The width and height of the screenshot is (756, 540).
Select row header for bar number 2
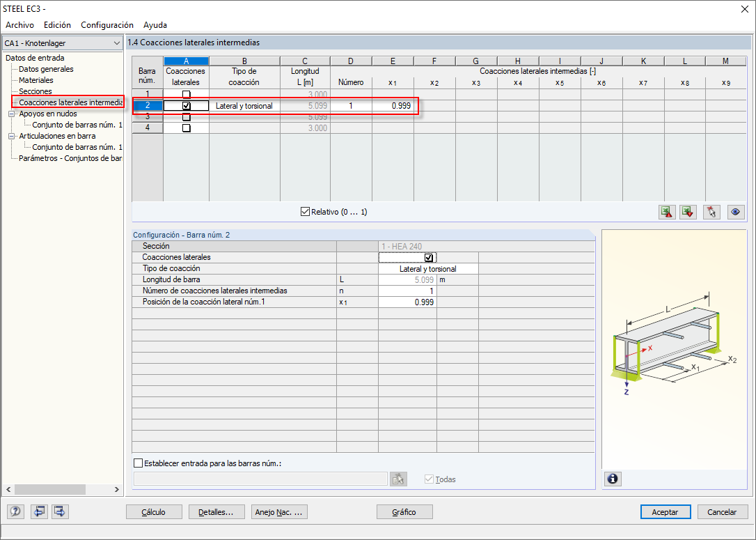(148, 106)
